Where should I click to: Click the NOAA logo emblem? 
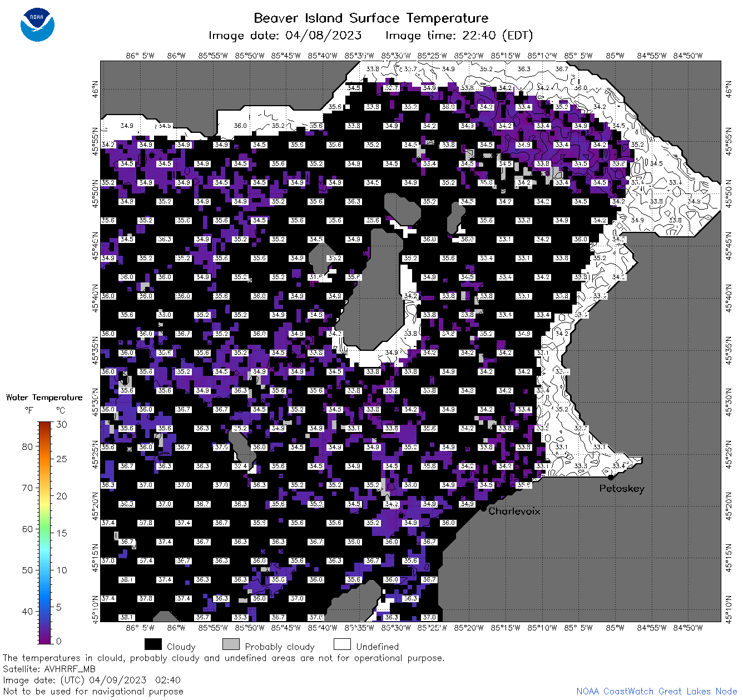point(37,24)
